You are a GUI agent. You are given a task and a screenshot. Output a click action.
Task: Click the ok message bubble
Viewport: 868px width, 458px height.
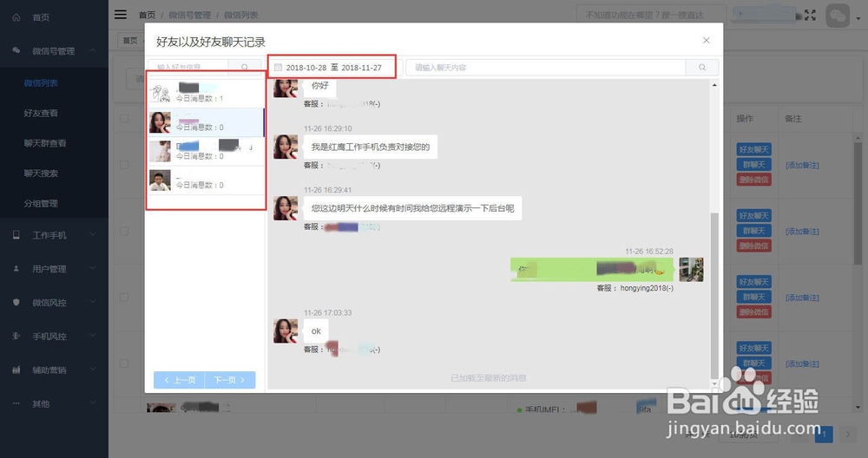(316, 330)
